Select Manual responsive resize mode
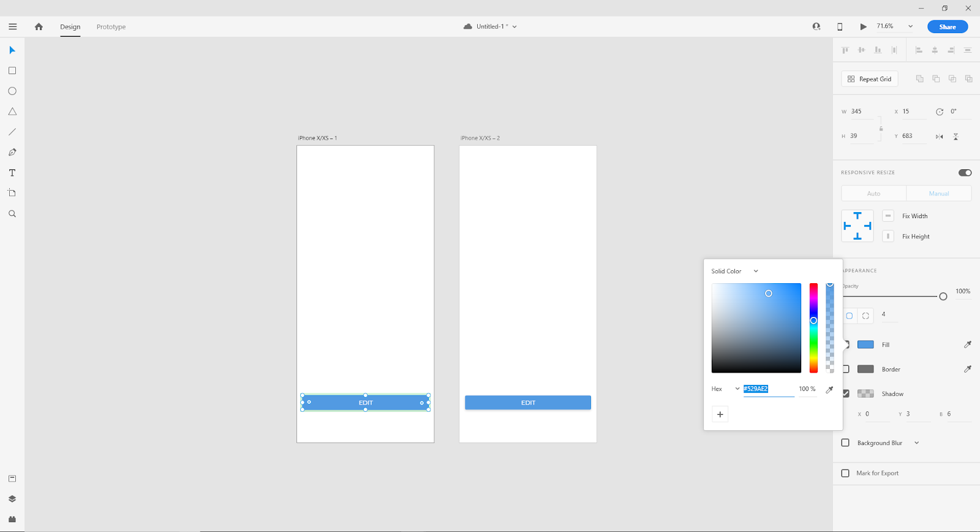The image size is (980, 532). (939, 193)
